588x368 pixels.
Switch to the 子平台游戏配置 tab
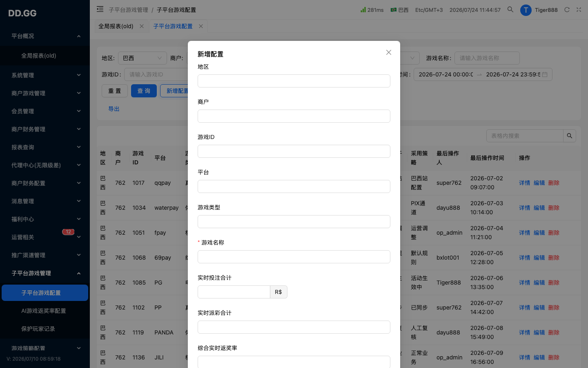click(x=173, y=26)
